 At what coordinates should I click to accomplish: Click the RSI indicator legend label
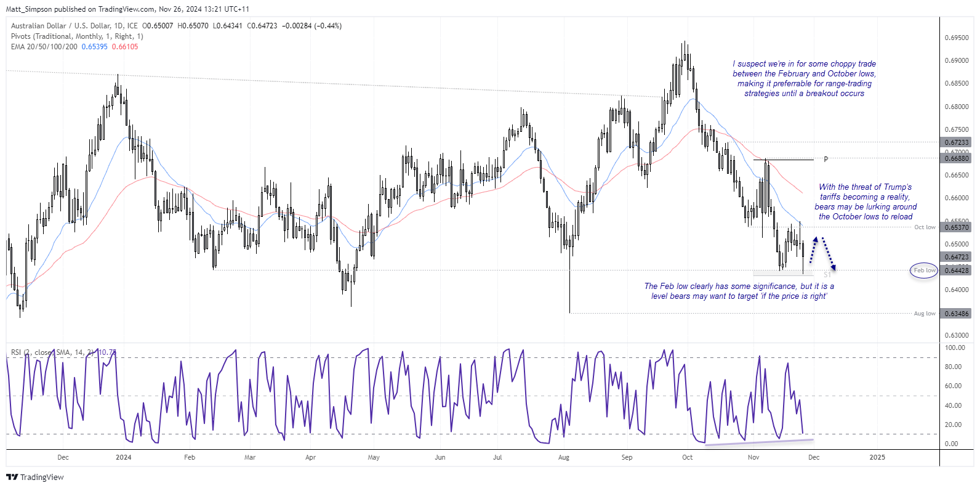[52, 352]
